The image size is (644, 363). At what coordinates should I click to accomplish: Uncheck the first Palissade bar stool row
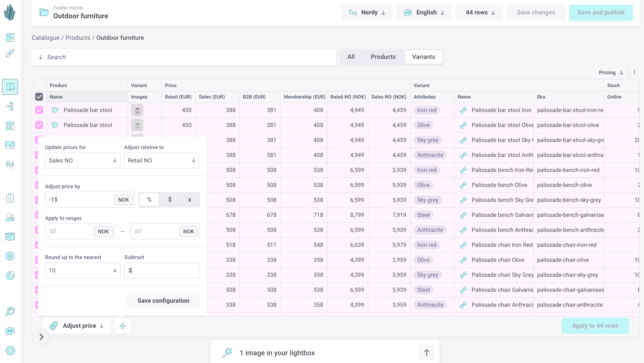(x=39, y=110)
